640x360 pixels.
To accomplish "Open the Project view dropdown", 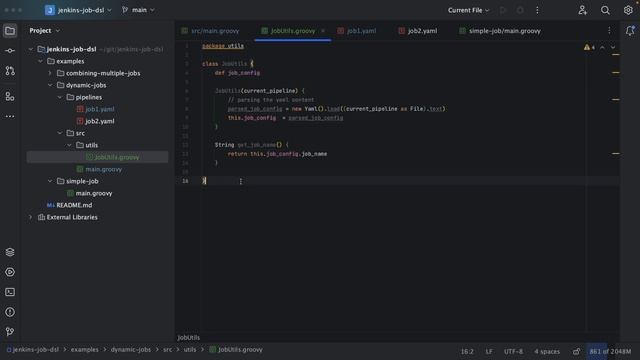I will tap(44, 31).
